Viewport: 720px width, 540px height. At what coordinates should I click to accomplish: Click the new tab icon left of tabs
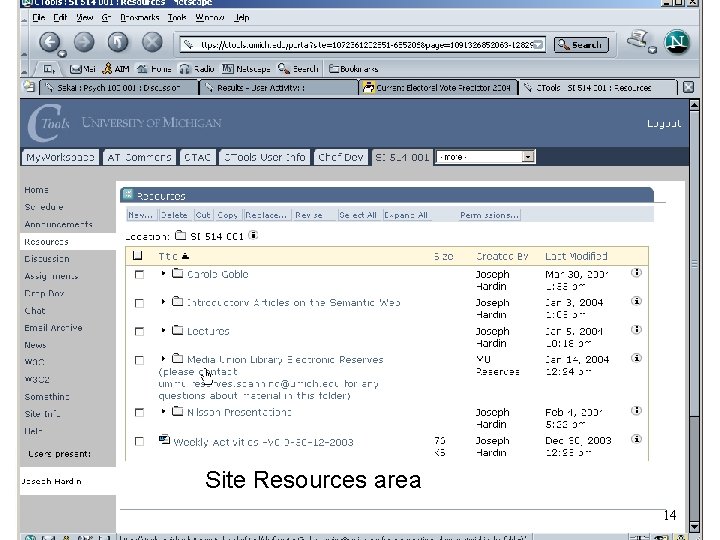point(29,86)
